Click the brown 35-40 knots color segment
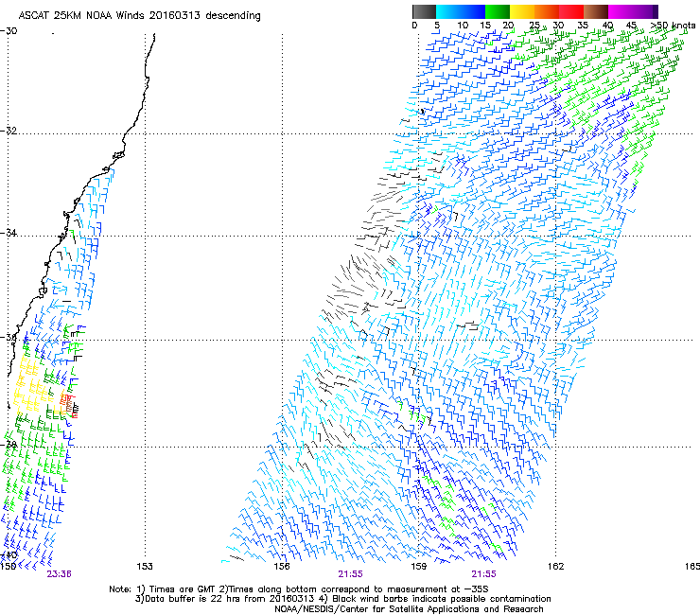 pos(596,11)
